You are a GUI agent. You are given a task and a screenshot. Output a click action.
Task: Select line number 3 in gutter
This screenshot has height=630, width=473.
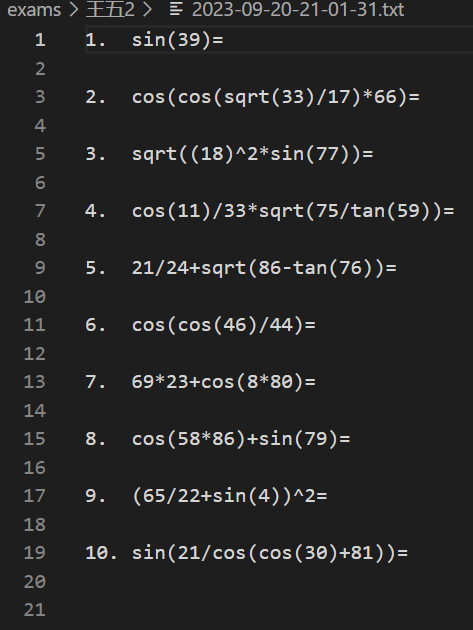point(40,97)
